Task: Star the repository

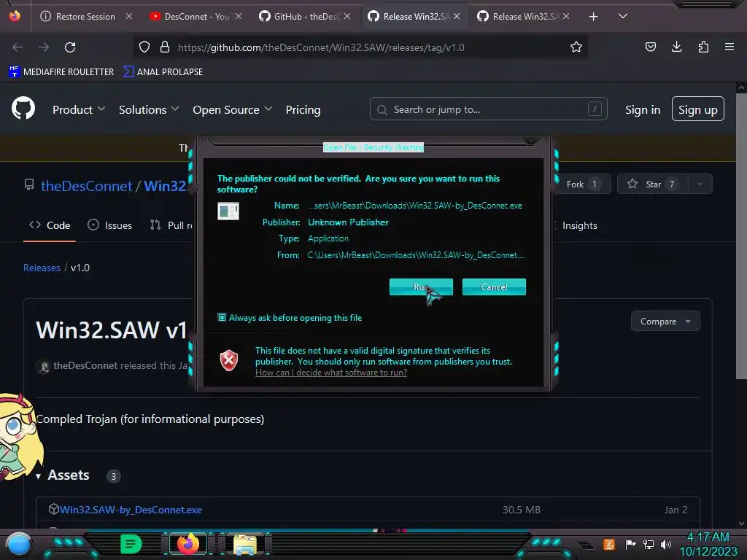Action: click(x=652, y=184)
